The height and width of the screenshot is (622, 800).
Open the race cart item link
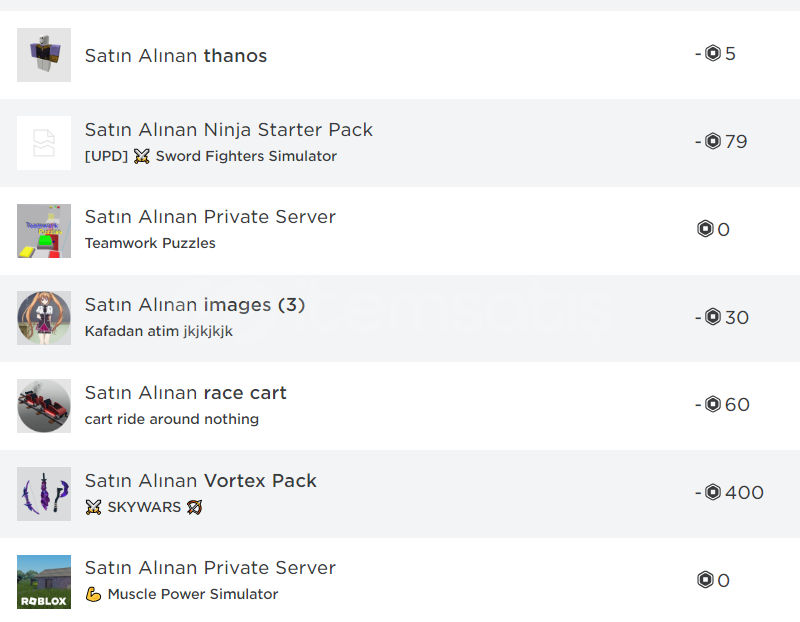click(x=245, y=393)
